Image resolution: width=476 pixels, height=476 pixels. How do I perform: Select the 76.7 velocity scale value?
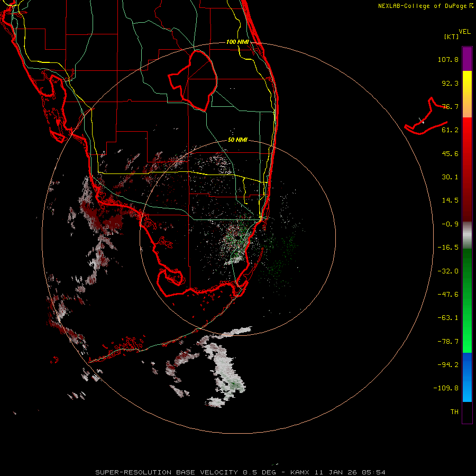(450, 106)
